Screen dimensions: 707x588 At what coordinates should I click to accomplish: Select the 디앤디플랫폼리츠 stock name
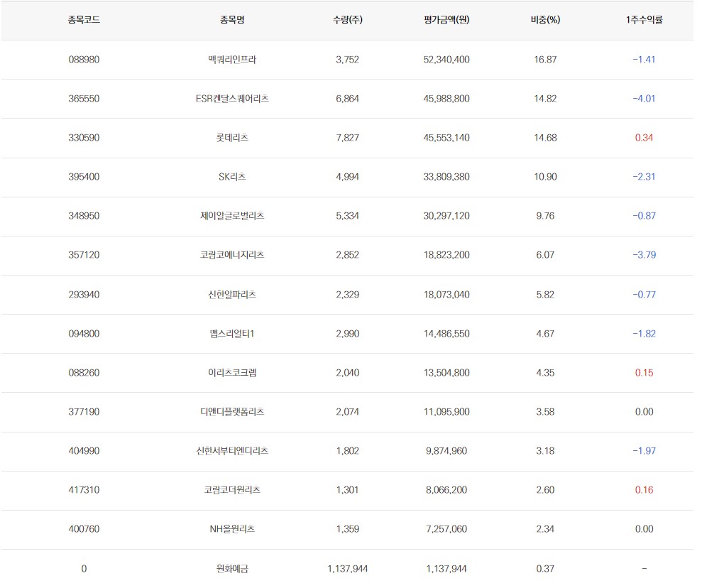232,412
